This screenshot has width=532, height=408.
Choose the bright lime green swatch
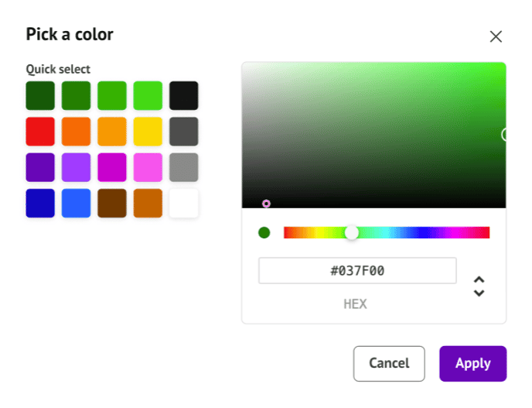click(148, 95)
